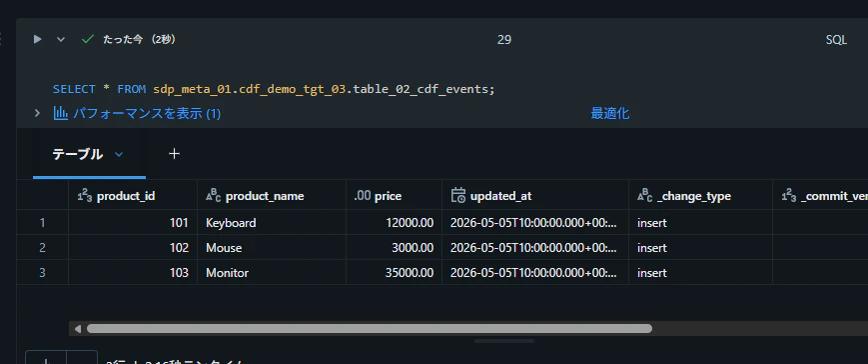This screenshot has width=868, height=364.
Task: Click the _change_type column header
Action: [701, 196]
